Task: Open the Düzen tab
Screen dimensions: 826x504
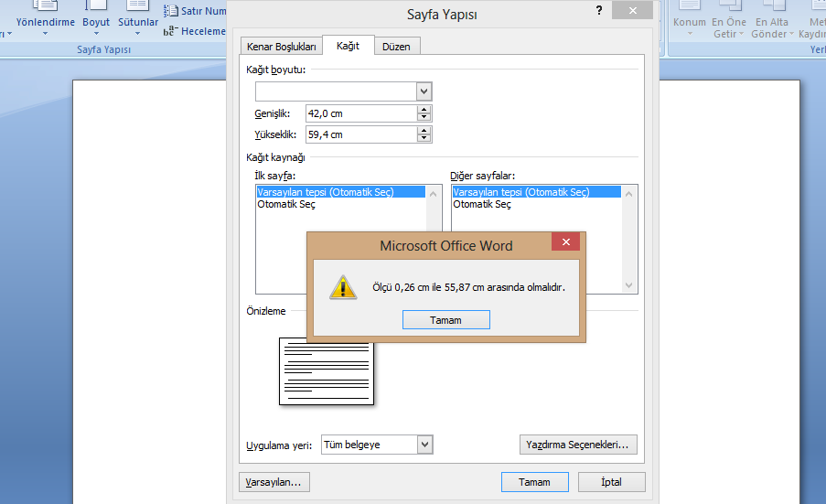Action: coord(396,47)
